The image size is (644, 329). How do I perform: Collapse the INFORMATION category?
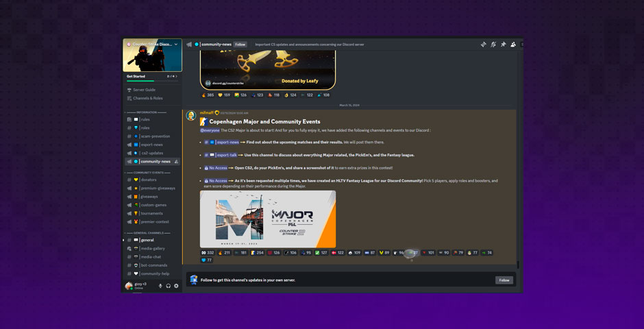[146, 112]
